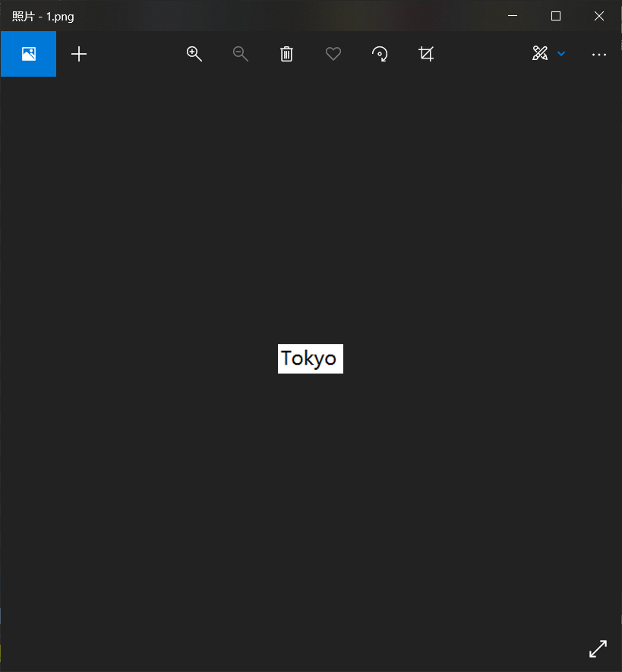Select the Tokyo image

point(310,358)
